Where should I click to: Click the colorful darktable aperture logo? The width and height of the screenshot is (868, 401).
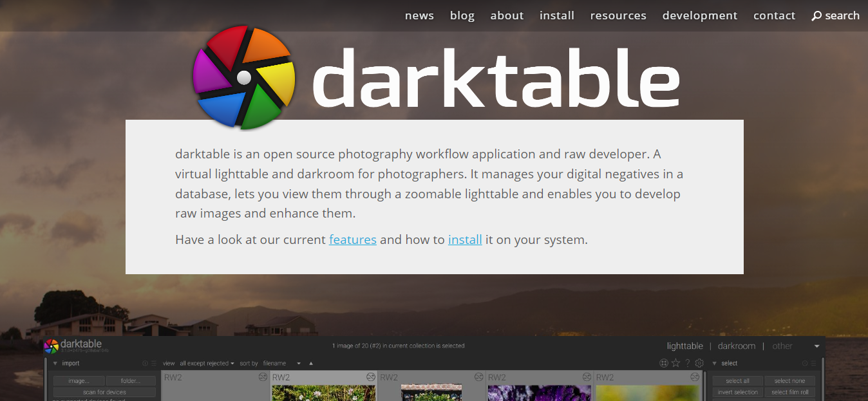point(244,77)
